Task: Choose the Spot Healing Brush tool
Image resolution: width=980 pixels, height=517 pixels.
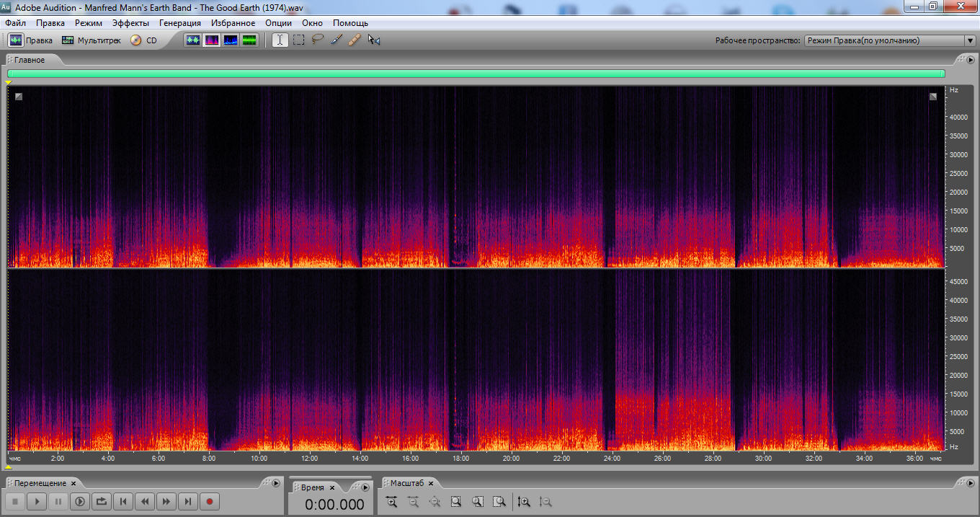Action: tap(355, 40)
